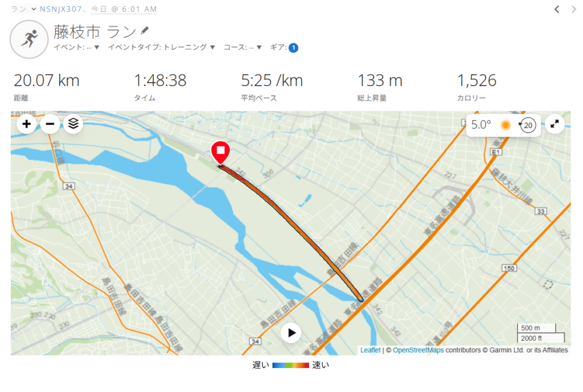The width and height of the screenshot is (583, 392).
Task: Open the ギア badge showing 1
Action: 293,48
